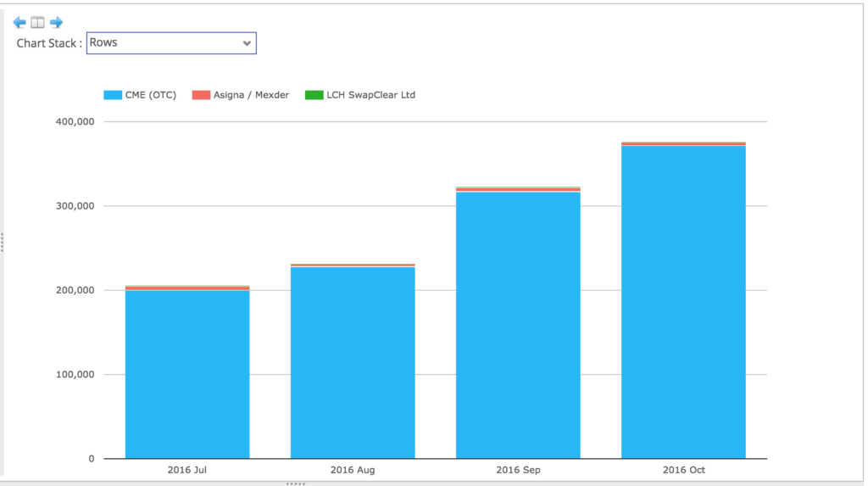Click the 2016 Oct axis label

(684, 470)
